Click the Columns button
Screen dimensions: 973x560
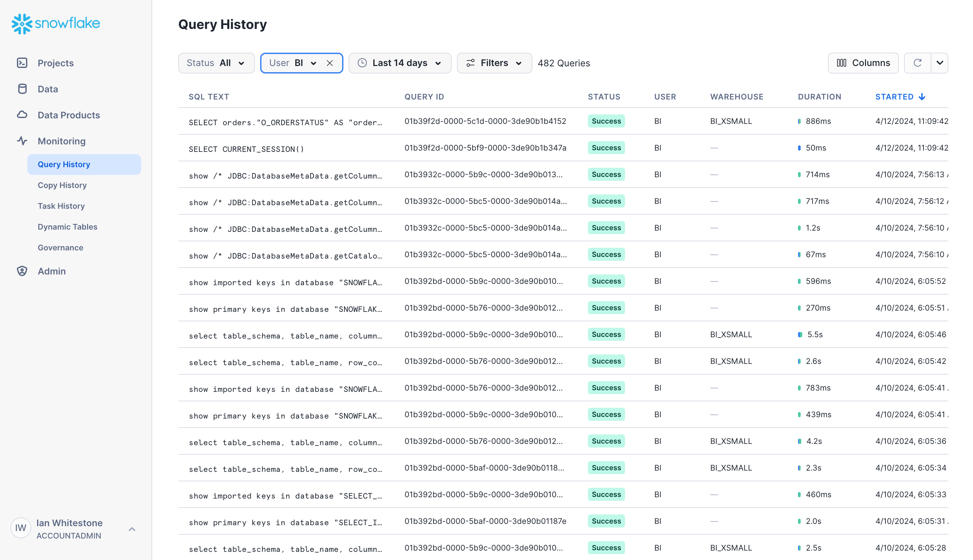(863, 63)
